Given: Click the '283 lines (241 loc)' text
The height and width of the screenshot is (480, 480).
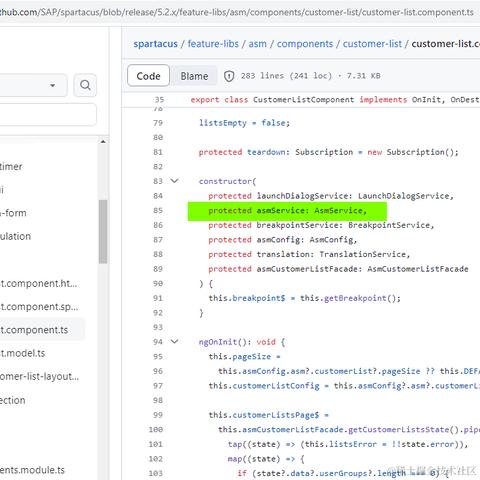Looking at the screenshot, I should (286, 76).
